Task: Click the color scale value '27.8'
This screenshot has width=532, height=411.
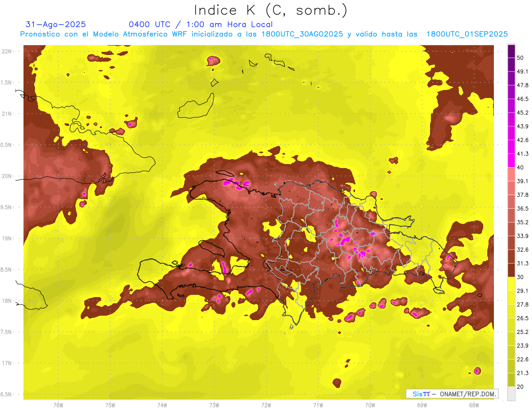Action: click(522, 305)
